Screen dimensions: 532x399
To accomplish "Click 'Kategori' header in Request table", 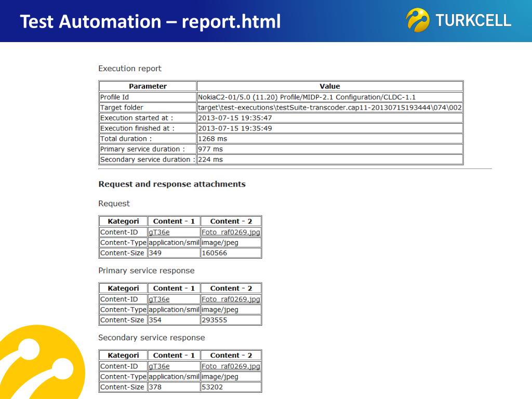I will click(124, 221).
